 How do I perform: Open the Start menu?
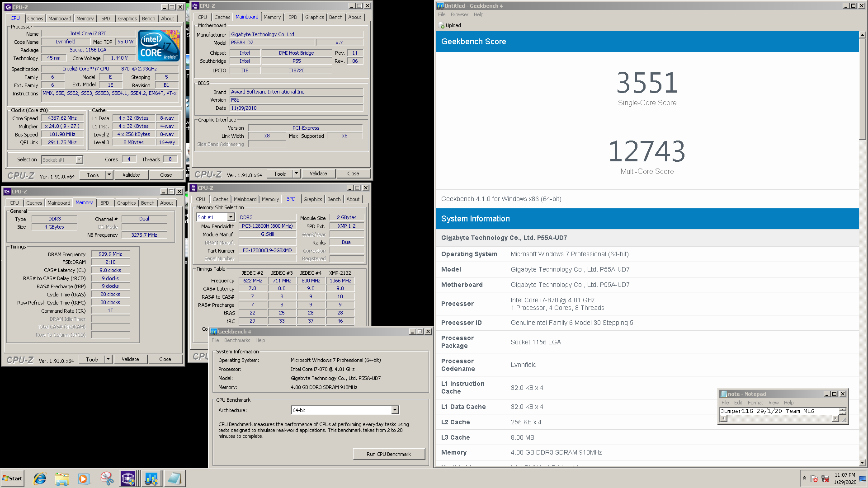pos(12,479)
